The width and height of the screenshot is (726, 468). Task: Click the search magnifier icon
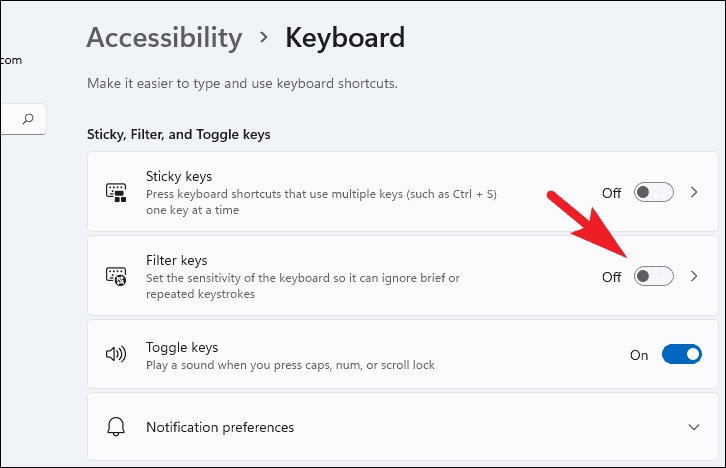click(x=28, y=118)
